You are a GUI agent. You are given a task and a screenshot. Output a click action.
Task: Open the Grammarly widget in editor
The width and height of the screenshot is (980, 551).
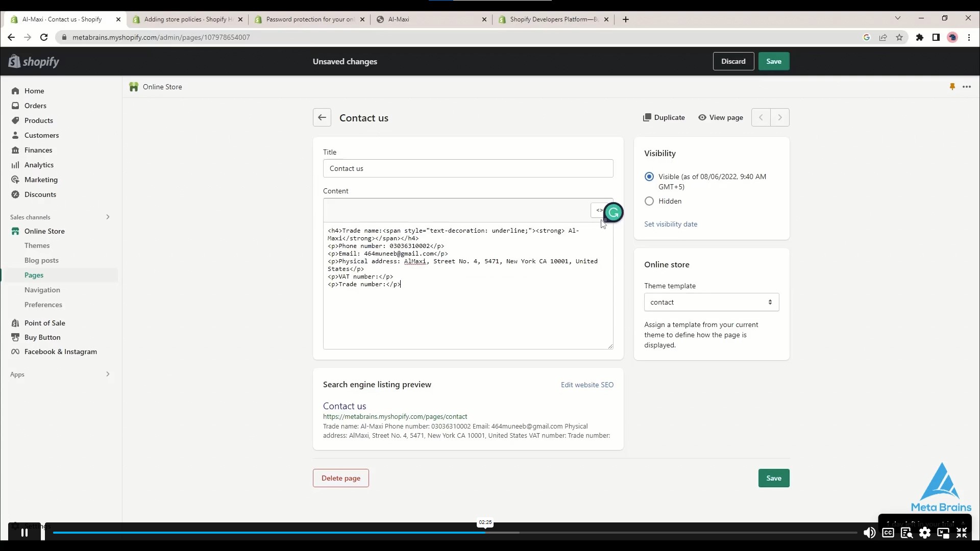[614, 213]
